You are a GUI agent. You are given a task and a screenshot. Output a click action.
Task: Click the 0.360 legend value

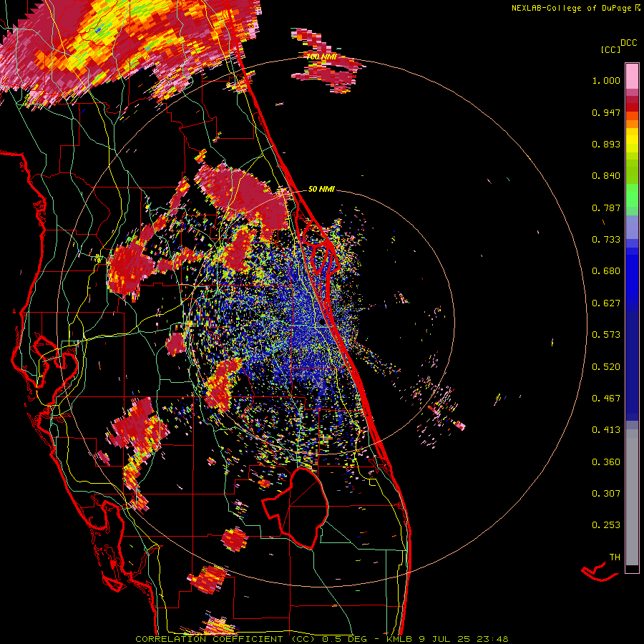(x=606, y=462)
